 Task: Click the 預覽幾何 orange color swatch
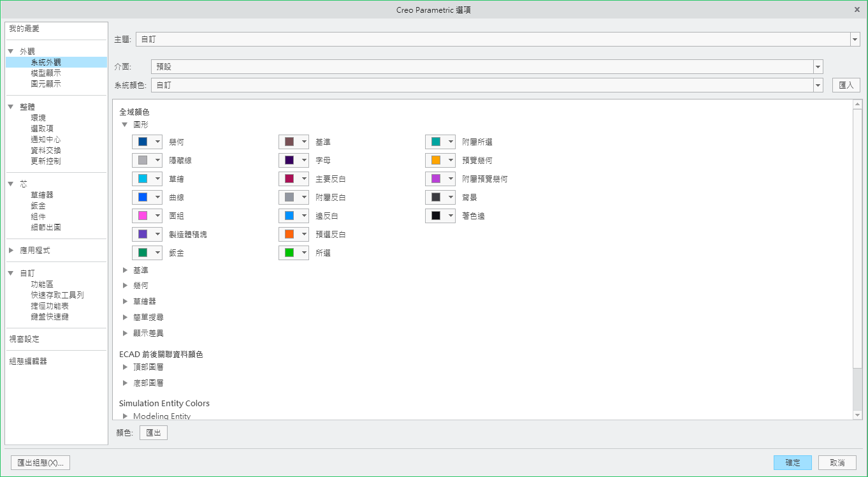[x=436, y=161]
